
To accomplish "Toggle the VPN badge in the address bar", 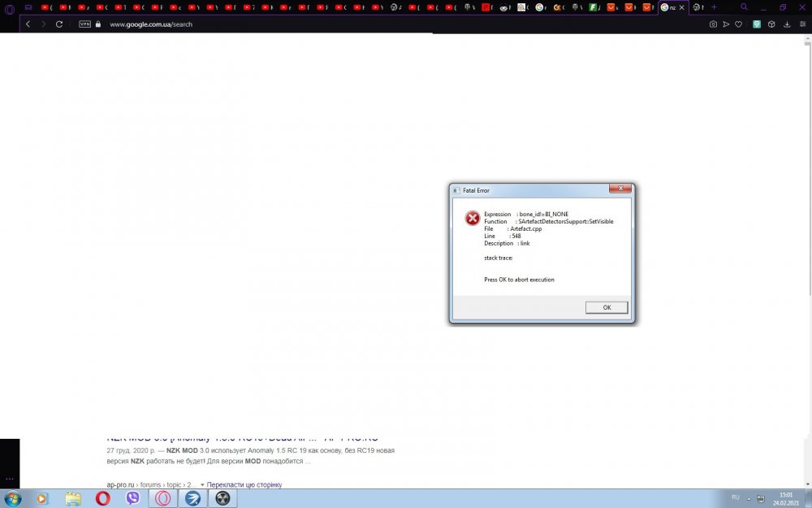I will [x=84, y=24].
